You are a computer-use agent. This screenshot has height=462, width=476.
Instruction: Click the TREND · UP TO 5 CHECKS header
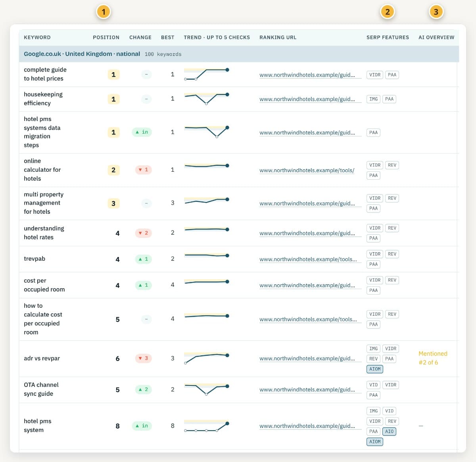click(x=217, y=37)
